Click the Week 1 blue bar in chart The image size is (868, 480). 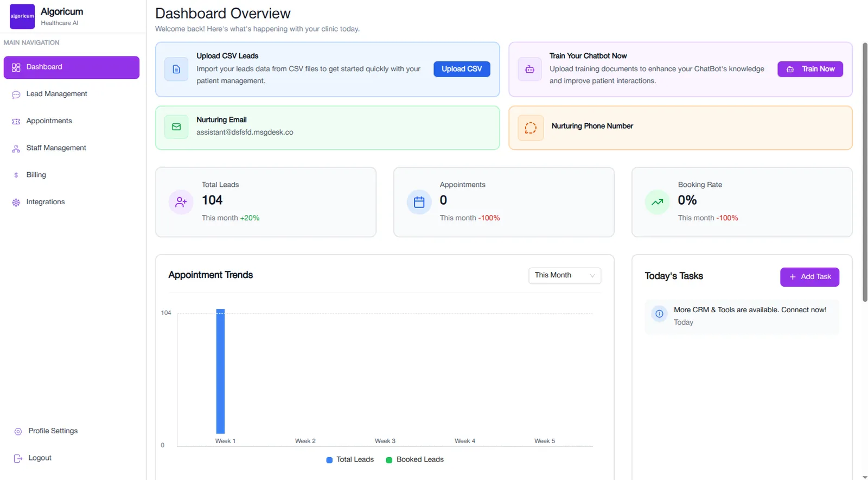(220, 371)
